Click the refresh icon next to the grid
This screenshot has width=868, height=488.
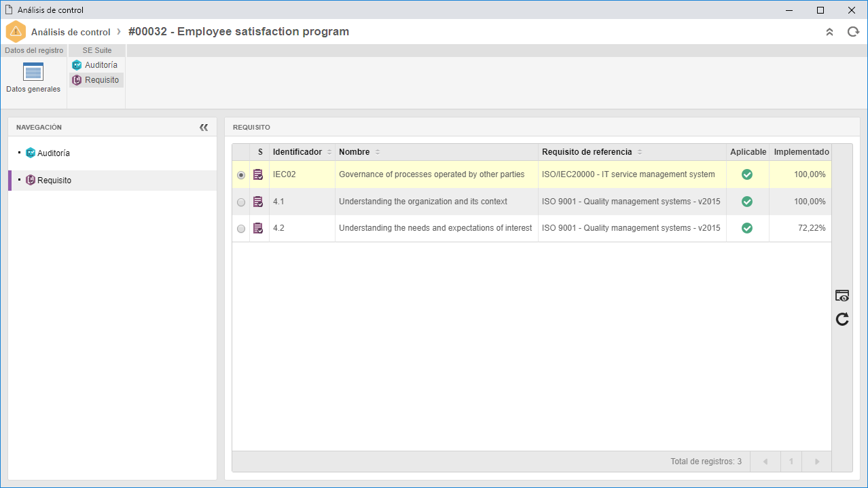pos(842,319)
